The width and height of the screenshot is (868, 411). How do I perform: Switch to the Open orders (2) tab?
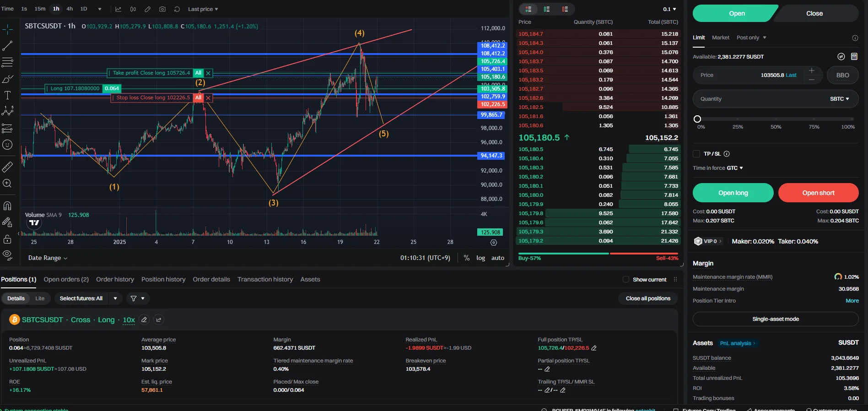66,279
